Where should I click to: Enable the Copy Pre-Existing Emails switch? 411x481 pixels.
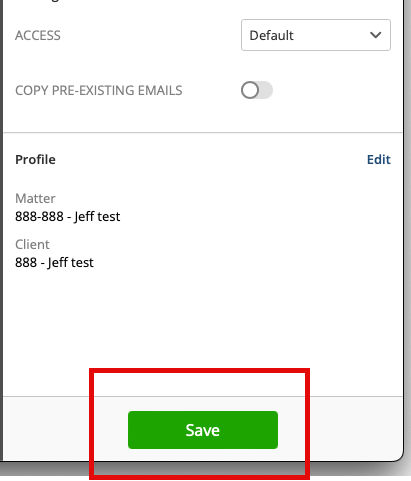coord(257,90)
